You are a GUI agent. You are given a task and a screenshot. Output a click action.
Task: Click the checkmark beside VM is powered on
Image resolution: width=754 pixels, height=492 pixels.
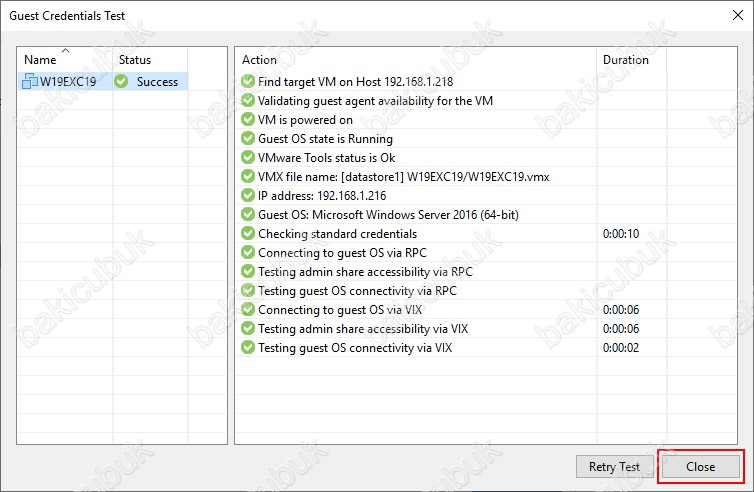tap(248, 119)
